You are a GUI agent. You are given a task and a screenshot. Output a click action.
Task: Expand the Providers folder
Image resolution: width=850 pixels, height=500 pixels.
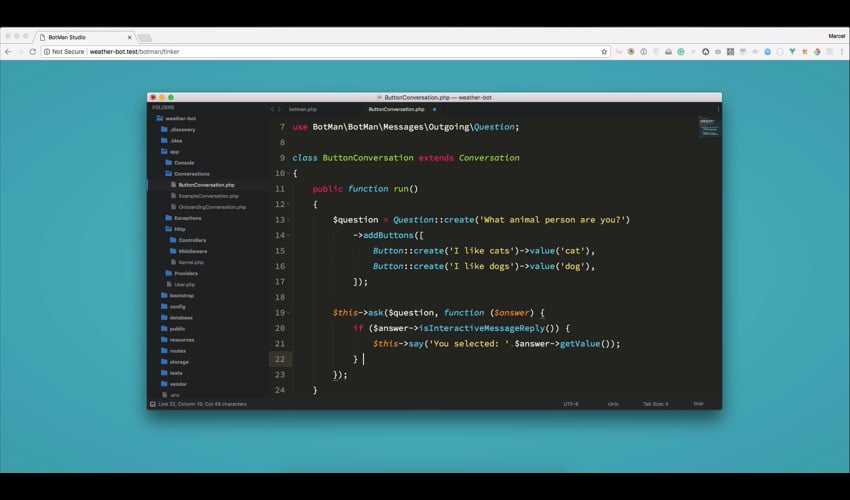[x=182, y=273]
